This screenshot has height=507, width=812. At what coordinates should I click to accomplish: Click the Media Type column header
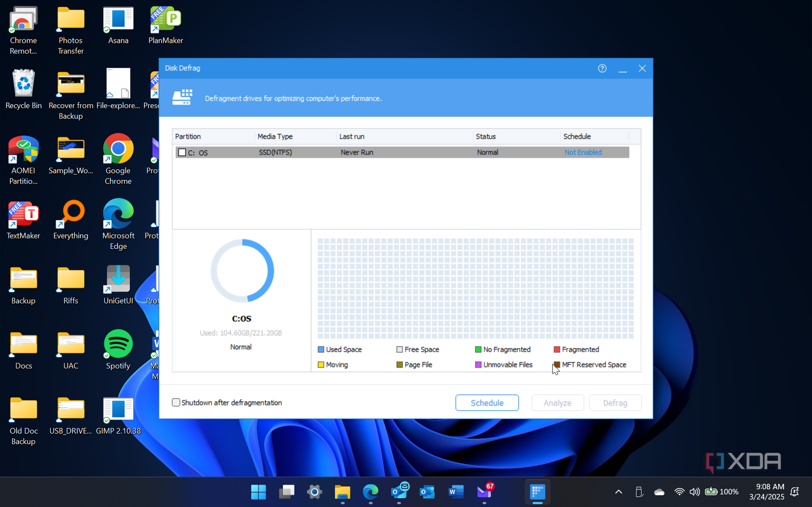point(295,136)
